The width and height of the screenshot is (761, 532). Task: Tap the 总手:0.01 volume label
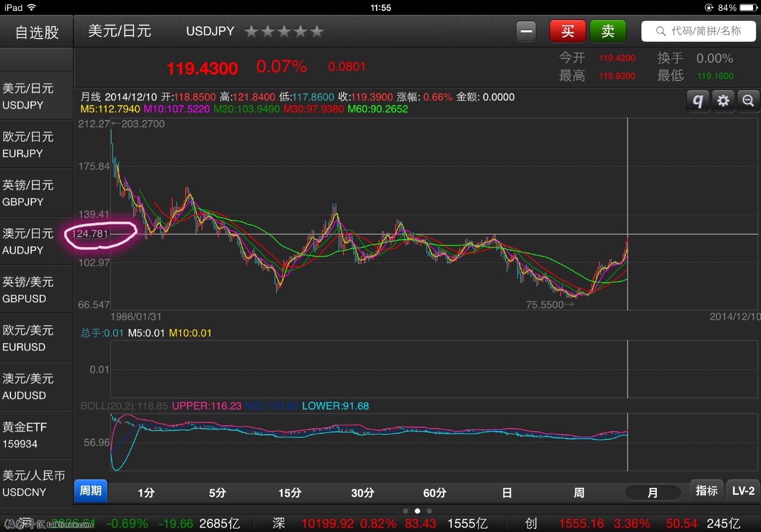(x=102, y=332)
